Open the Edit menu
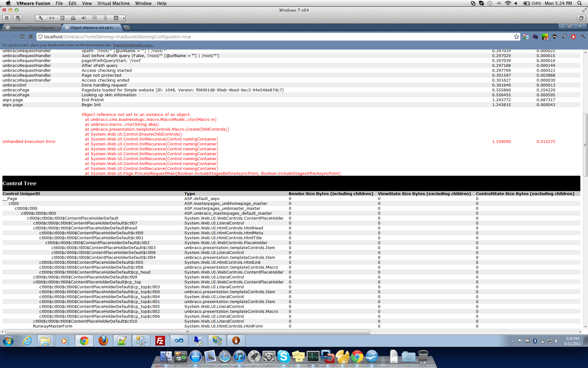The image size is (588, 368). (x=72, y=3)
